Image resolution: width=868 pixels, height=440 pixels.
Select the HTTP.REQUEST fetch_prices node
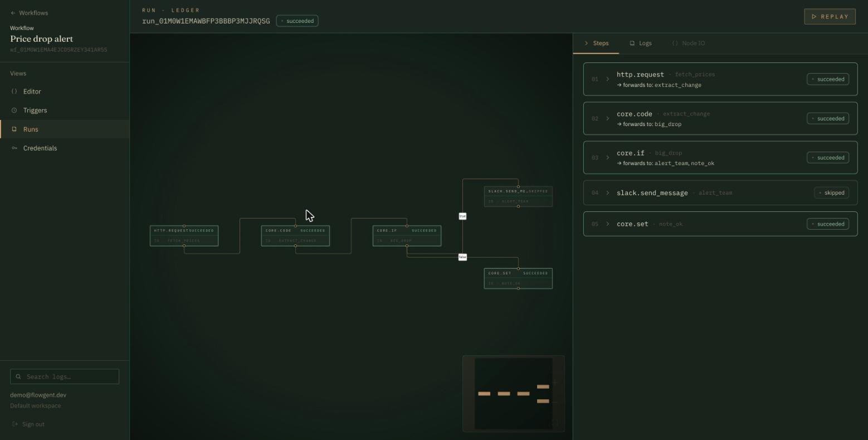[184, 236]
